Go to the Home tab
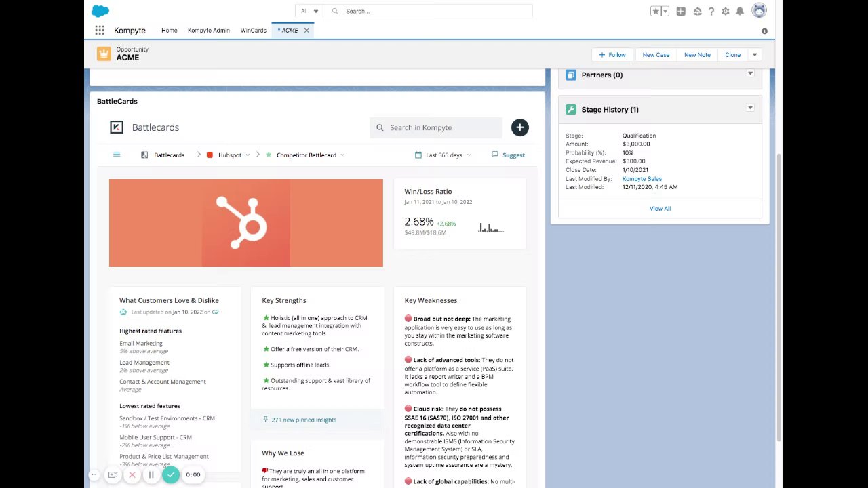 click(170, 30)
